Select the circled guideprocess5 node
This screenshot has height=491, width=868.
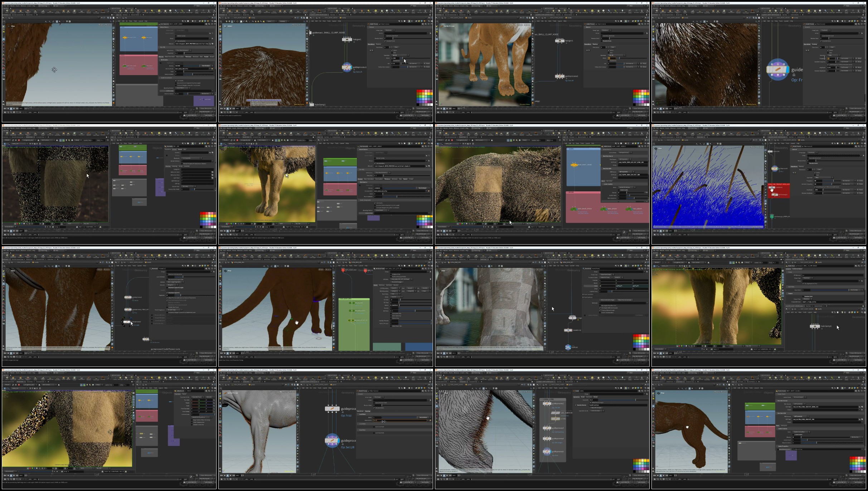(547, 452)
